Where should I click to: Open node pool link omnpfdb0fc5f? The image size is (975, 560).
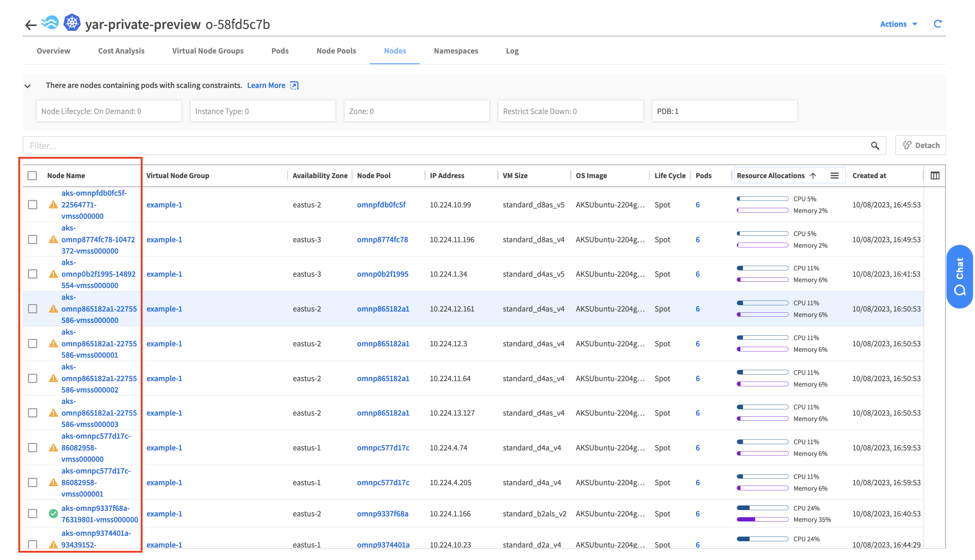pyautogui.click(x=381, y=205)
